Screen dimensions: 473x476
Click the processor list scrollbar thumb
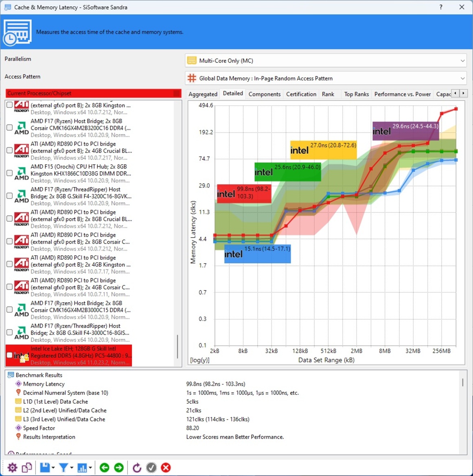coord(177,347)
